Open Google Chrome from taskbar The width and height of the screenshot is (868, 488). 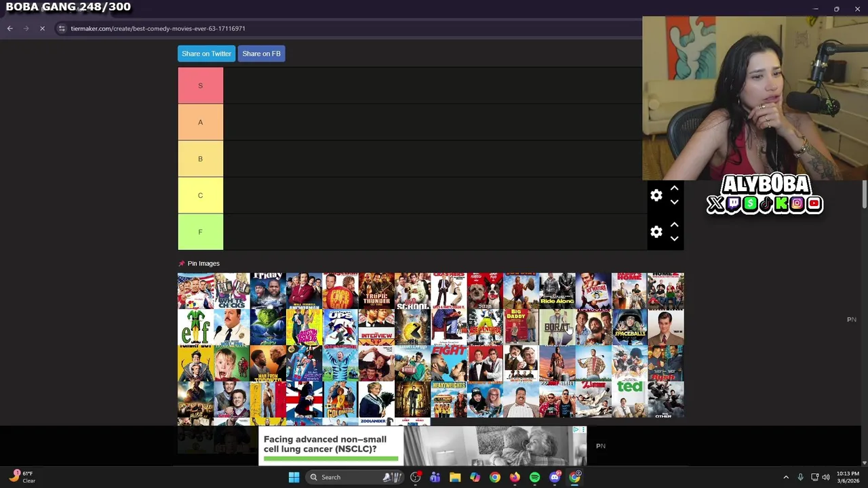[495, 477]
